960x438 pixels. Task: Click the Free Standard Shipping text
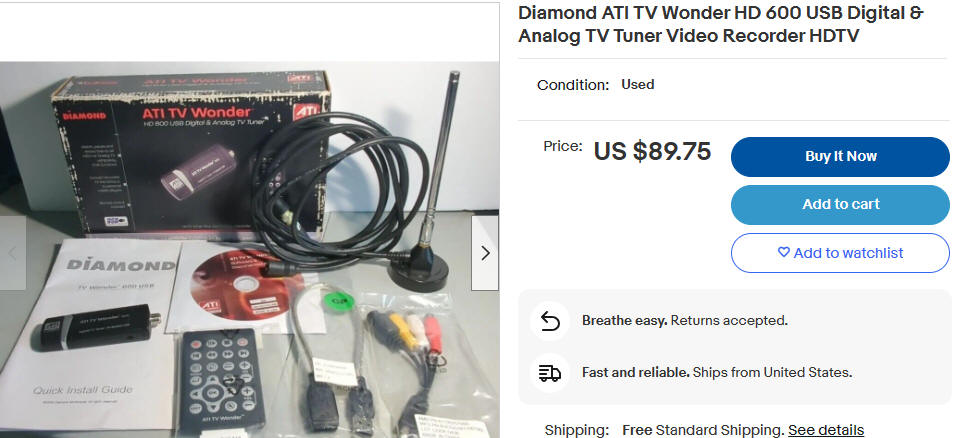[x=703, y=430]
